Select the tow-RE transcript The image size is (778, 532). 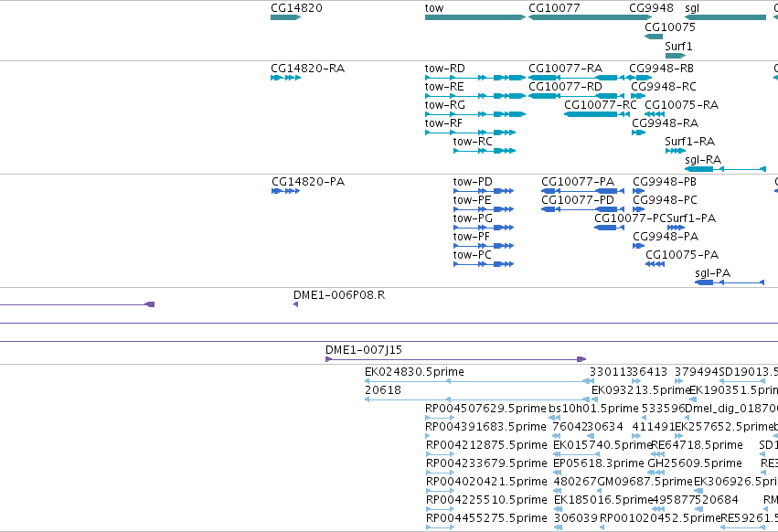tap(475, 96)
